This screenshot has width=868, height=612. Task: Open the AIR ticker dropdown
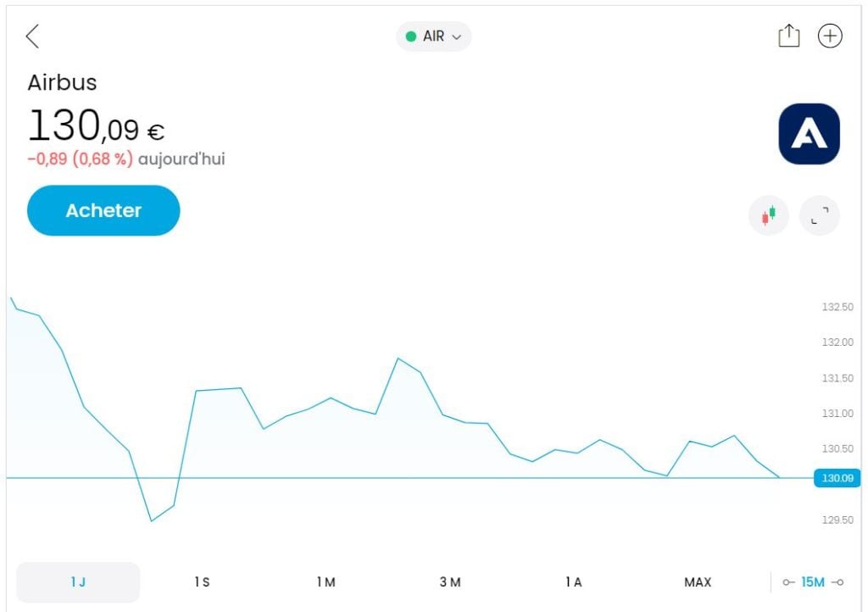[x=434, y=36]
